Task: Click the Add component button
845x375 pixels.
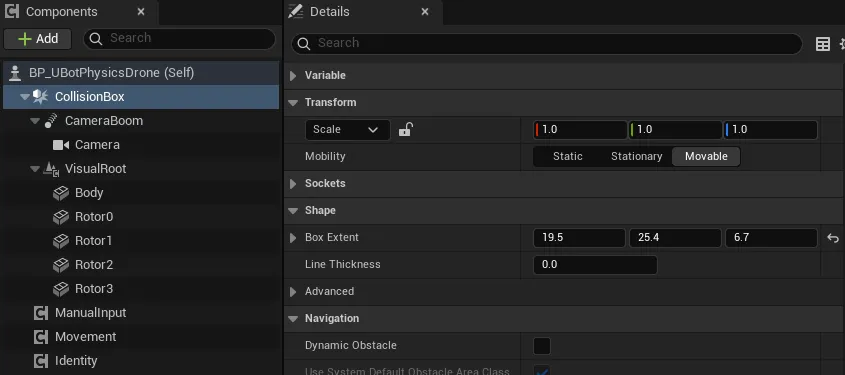Action: (37, 39)
